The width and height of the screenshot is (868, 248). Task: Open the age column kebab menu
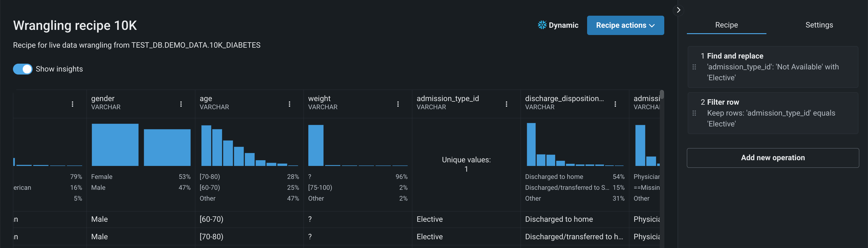(289, 104)
